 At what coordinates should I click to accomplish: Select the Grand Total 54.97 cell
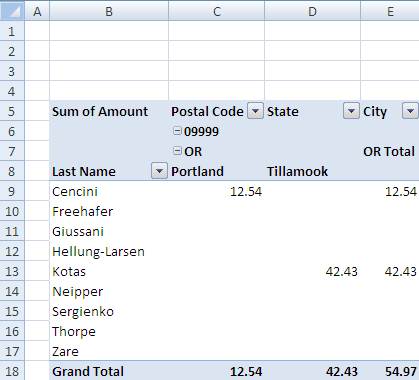click(389, 371)
